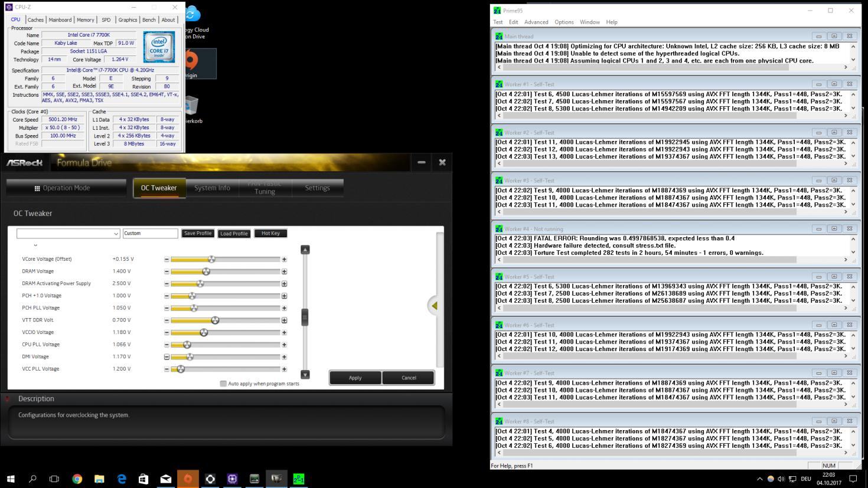Decrease DRAM Voltage with the minus icon
This screenshot has width=868, height=488.
[167, 271]
